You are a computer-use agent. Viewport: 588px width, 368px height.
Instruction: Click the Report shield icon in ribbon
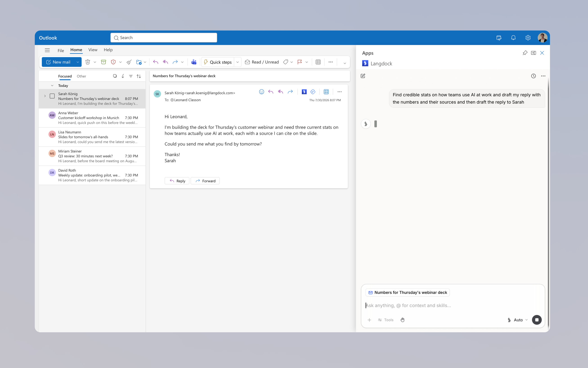[x=113, y=62]
